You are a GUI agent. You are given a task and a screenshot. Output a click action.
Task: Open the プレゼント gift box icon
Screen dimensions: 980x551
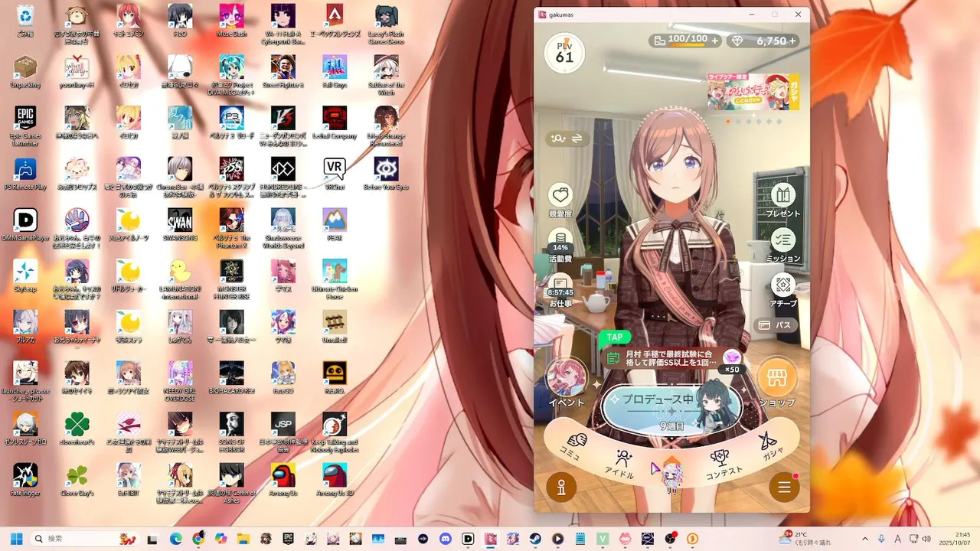pos(782,196)
